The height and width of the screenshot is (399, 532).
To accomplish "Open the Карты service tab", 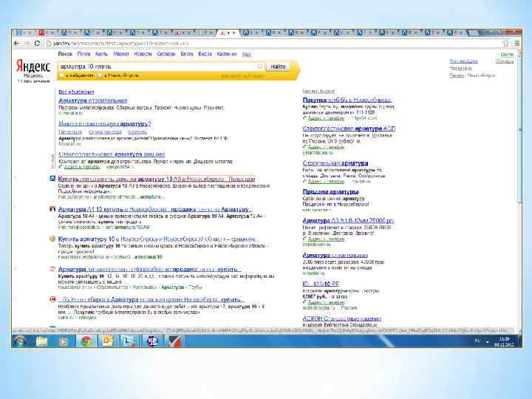I will click(101, 54).
